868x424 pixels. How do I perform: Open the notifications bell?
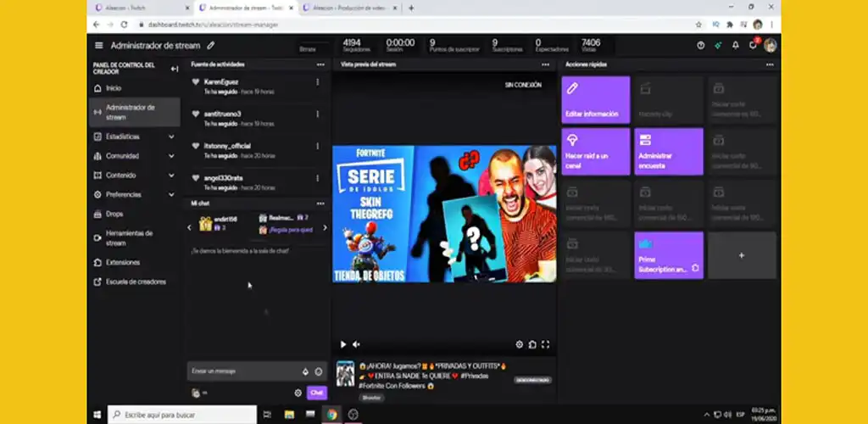pos(735,46)
